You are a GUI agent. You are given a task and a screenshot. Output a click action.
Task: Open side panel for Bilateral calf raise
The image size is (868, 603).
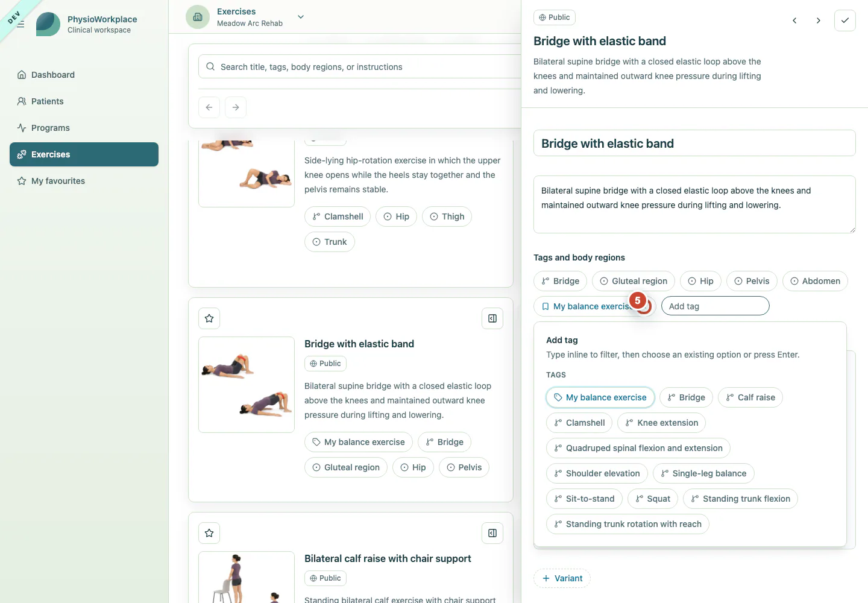coord(492,533)
